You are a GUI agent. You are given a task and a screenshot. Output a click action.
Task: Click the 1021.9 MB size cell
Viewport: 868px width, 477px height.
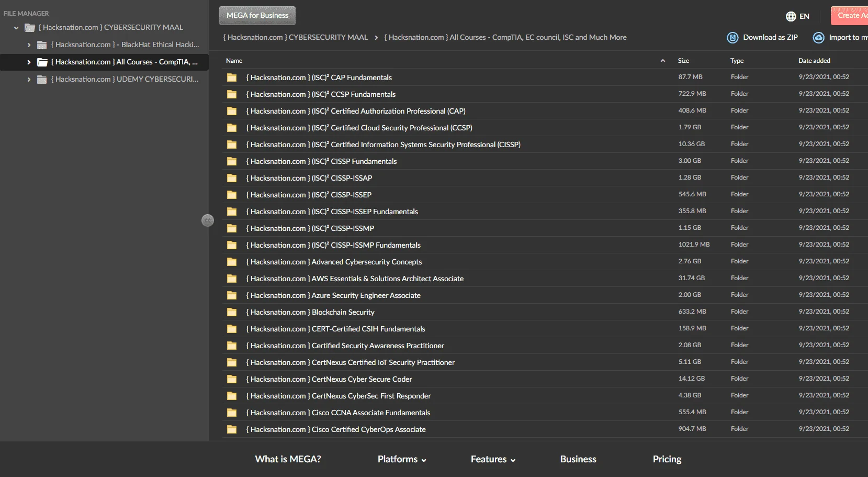click(x=694, y=245)
